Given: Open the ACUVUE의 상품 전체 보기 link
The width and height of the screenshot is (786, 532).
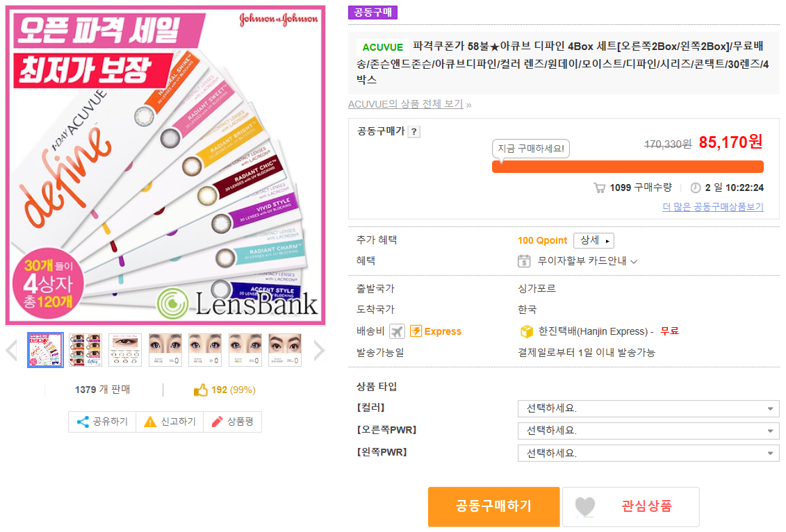Looking at the screenshot, I should (x=406, y=104).
